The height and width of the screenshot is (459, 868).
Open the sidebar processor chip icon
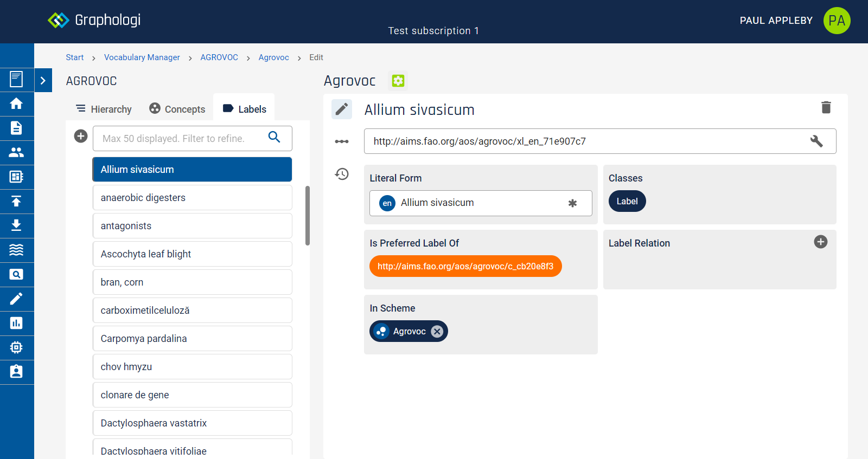click(x=16, y=347)
